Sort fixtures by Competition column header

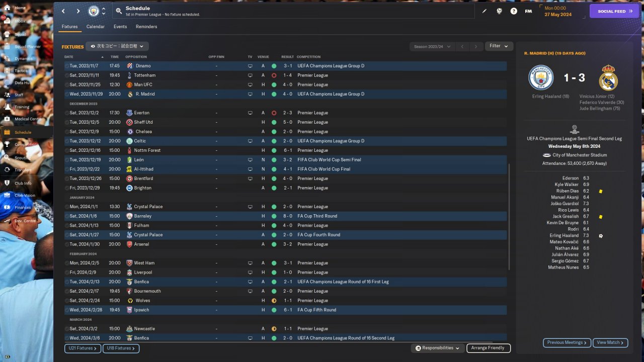[308, 57]
